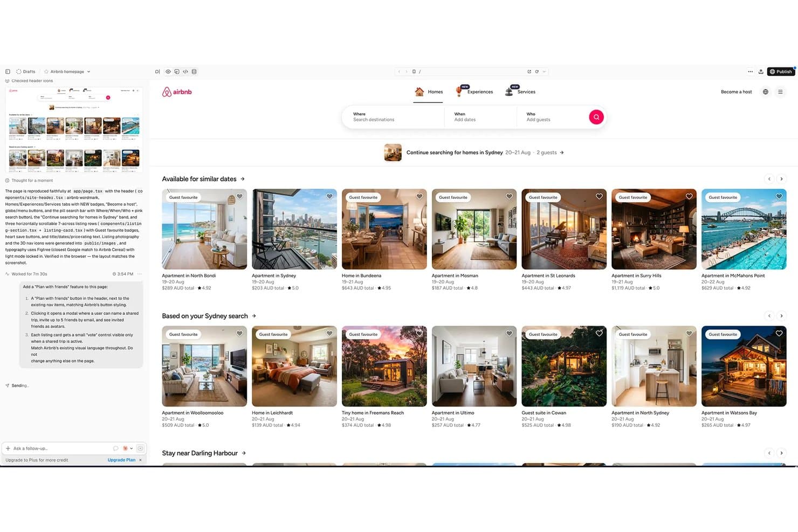Viewport: 798px width, 532px height.
Task: Open the Airbnb hamburger menu
Action: (x=780, y=92)
